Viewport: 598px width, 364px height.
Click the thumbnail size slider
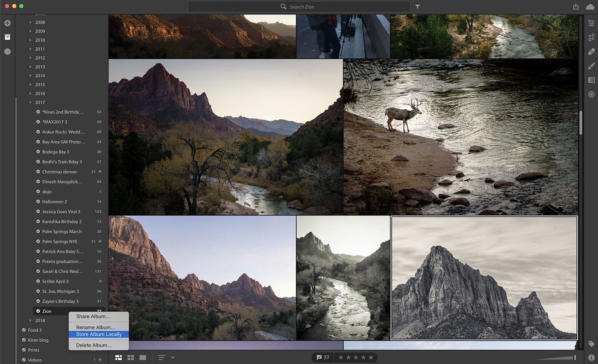tap(556, 358)
